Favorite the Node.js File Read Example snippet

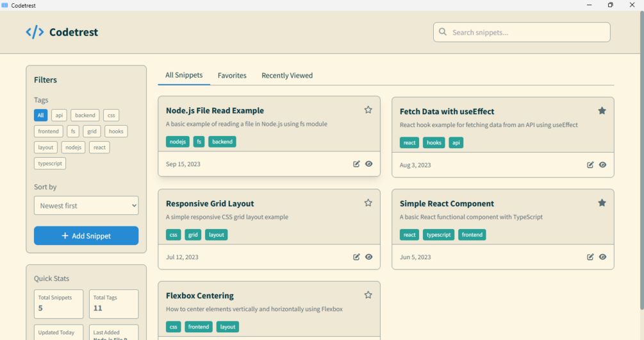pyautogui.click(x=368, y=110)
